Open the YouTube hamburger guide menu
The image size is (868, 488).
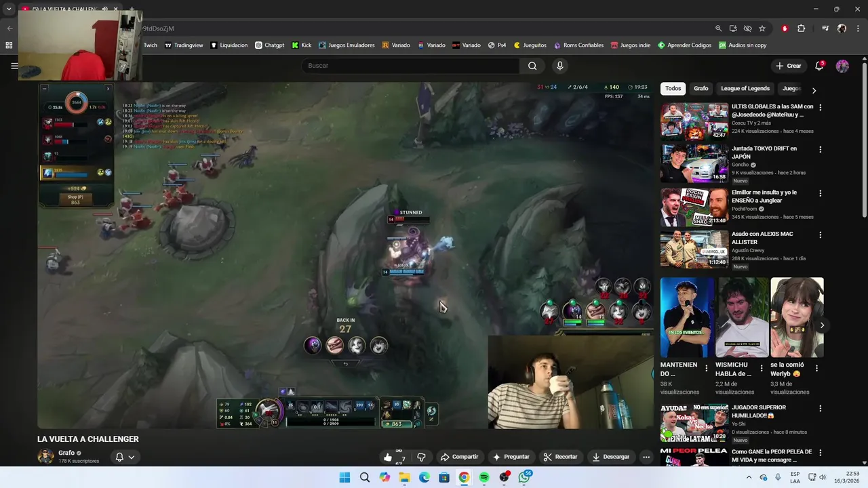point(14,66)
